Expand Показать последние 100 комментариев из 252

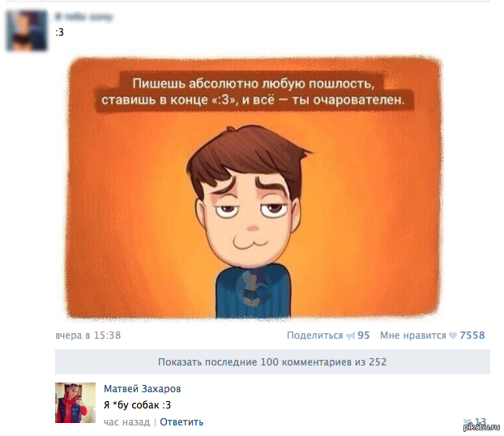272,361
